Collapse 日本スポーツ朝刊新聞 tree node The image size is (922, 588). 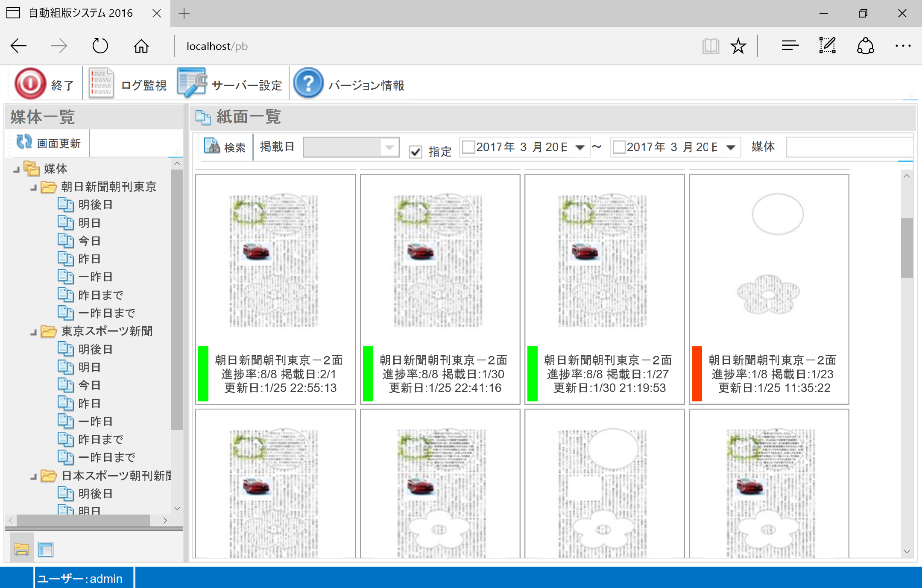(x=34, y=477)
